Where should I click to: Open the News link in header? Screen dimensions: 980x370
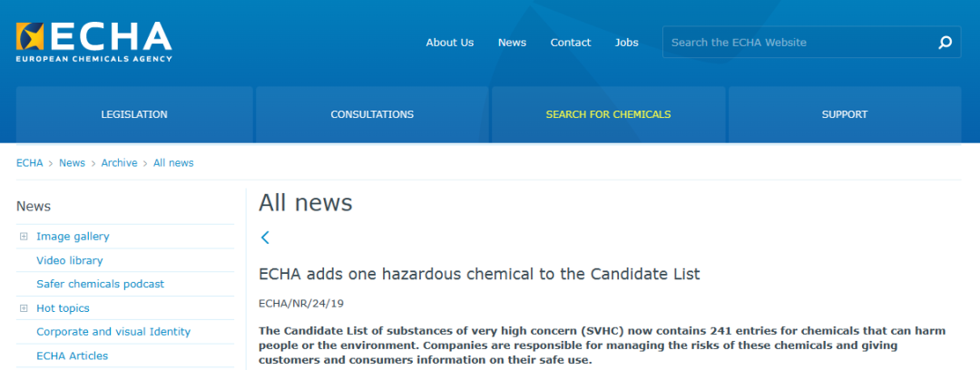(512, 43)
